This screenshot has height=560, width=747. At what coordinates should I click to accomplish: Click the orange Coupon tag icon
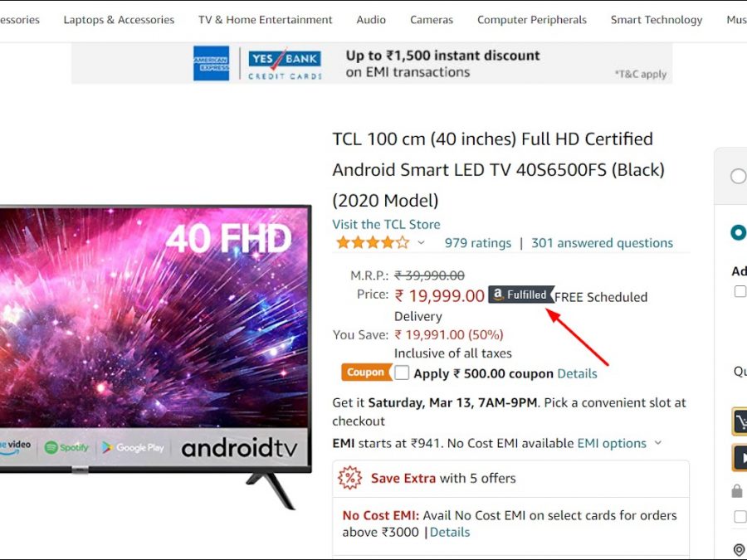coord(366,373)
